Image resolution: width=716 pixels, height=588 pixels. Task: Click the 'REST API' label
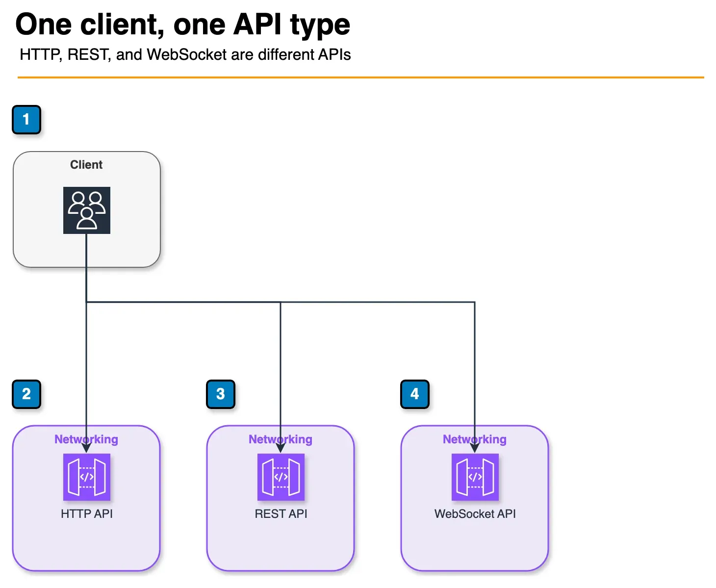[281, 514]
